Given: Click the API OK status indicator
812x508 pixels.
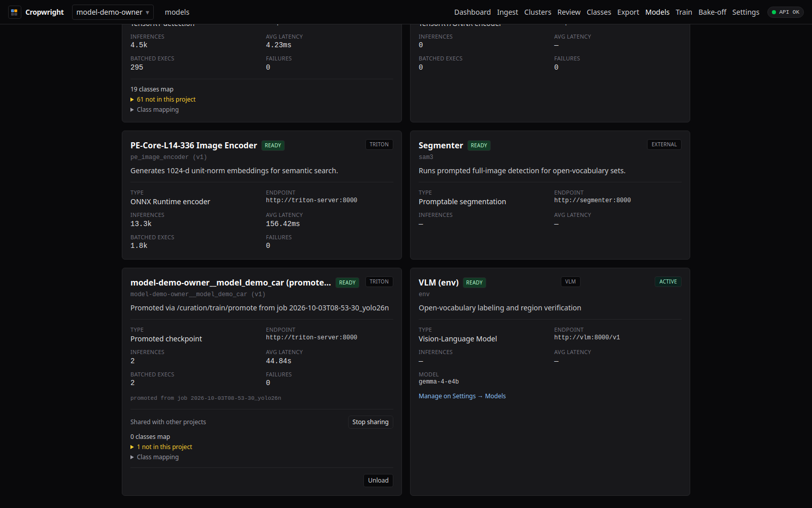Looking at the screenshot, I should click(x=785, y=12).
